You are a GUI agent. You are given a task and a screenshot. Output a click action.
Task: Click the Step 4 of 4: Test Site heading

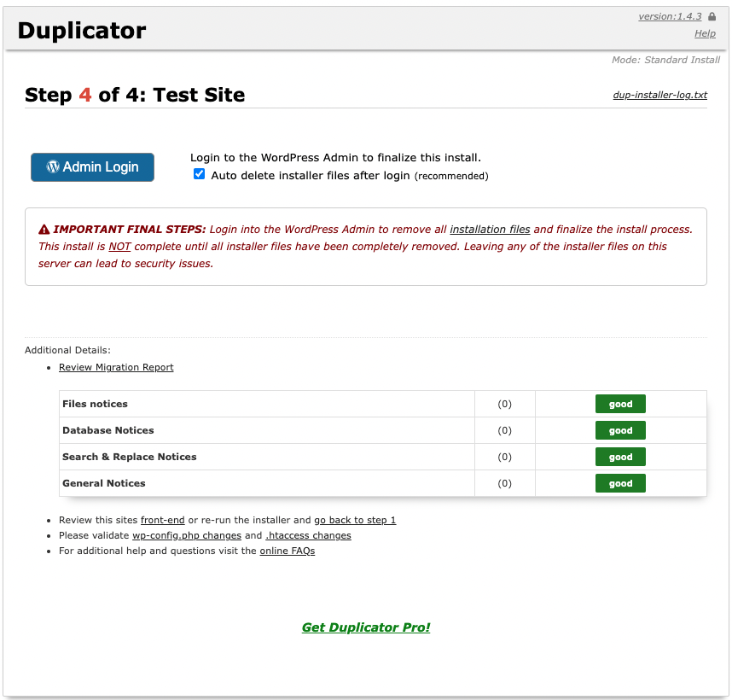coord(135,95)
